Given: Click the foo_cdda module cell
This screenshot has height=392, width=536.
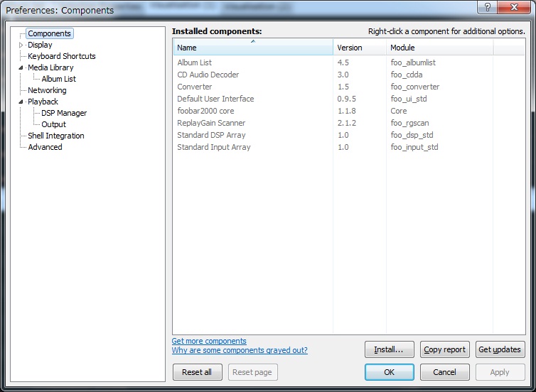Looking at the screenshot, I should point(407,75).
